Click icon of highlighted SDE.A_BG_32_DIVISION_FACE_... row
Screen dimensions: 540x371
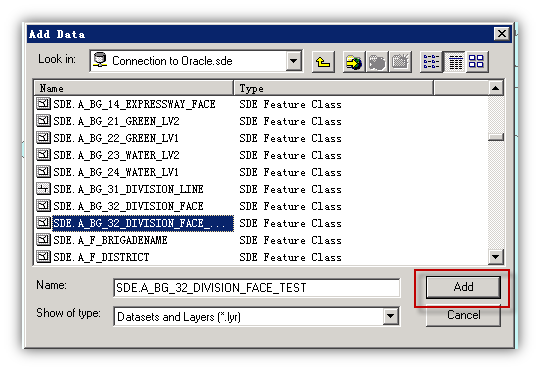click(x=43, y=223)
